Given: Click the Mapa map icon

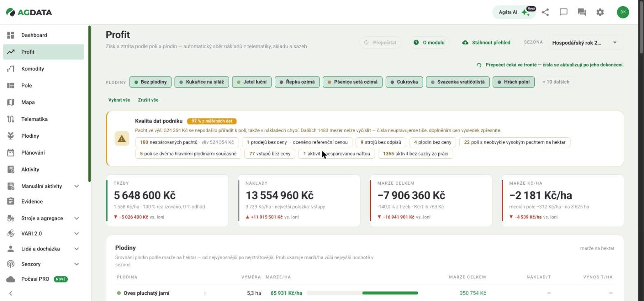Looking at the screenshot, I should coord(11,102).
